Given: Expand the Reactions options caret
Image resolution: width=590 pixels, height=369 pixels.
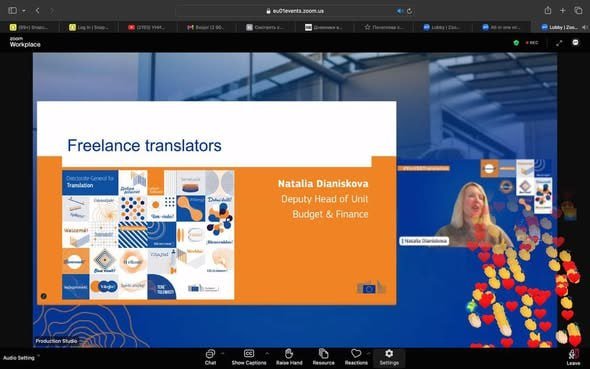Looking at the screenshot, I should coord(368,353).
